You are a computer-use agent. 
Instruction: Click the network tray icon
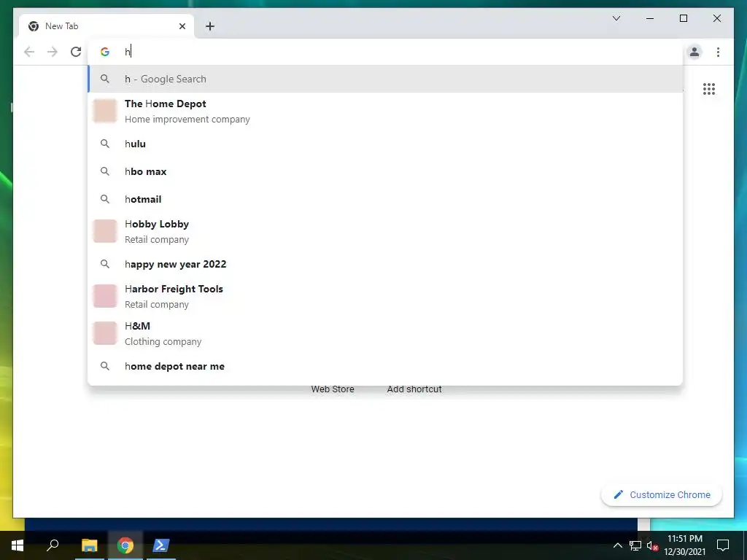635,545
